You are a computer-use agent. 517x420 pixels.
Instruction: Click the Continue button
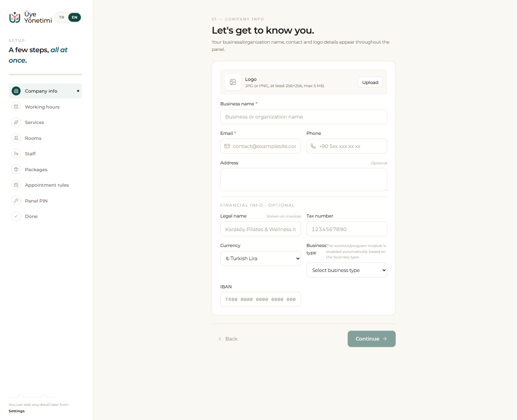[x=372, y=339]
